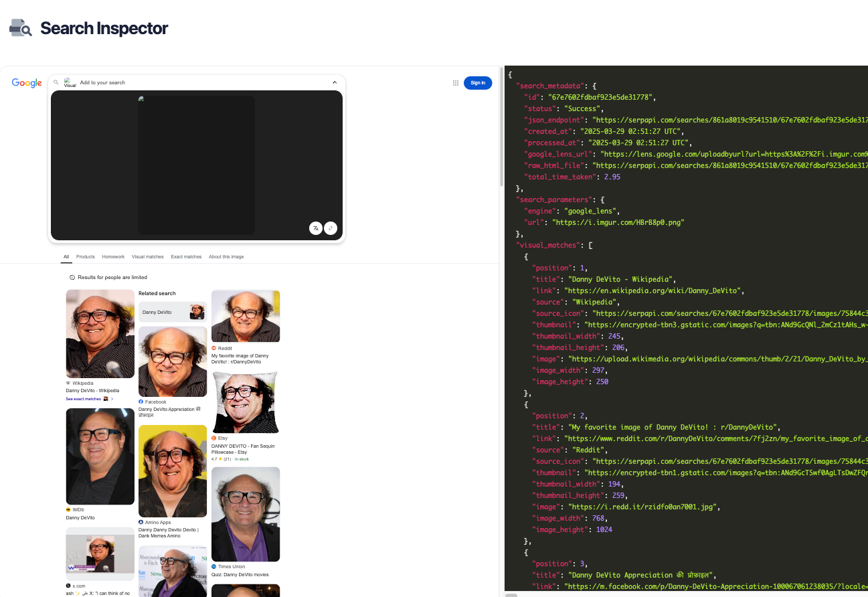The height and width of the screenshot is (597, 868).
Task: Click the Reddit source icon
Action: pos(214,348)
